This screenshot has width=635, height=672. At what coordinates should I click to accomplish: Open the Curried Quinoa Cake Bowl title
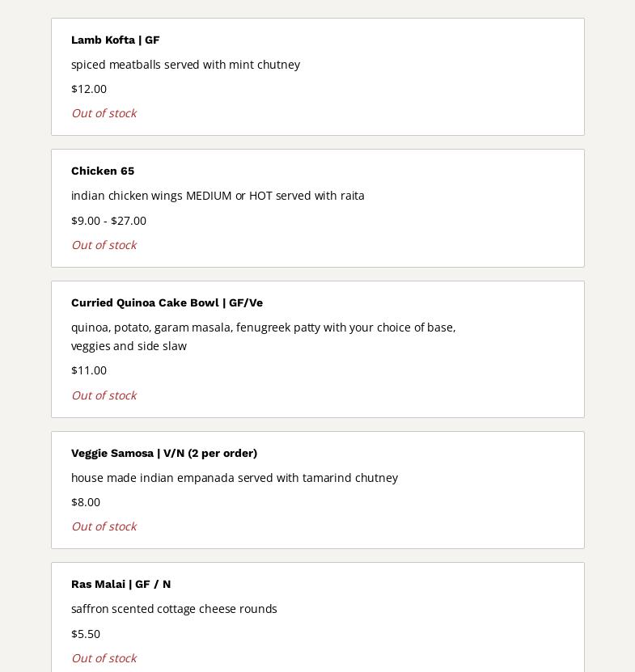167,302
